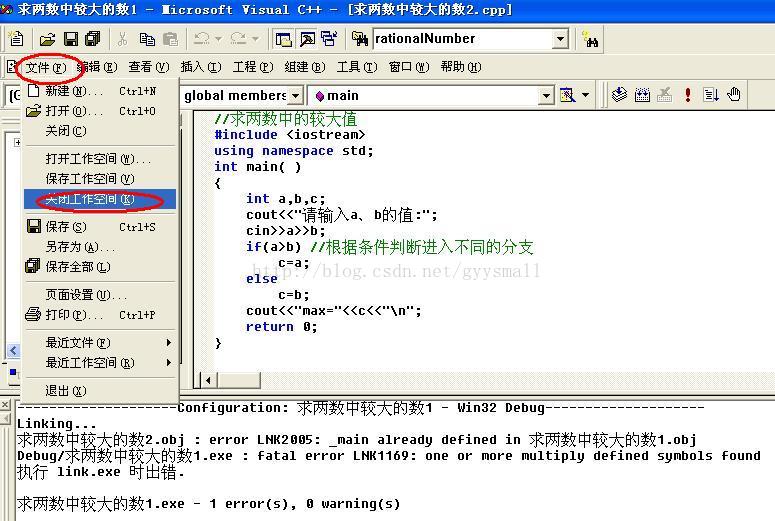Choose 保存全部 menu entry
Viewport: 775px width, 521px height.
pos(100,267)
